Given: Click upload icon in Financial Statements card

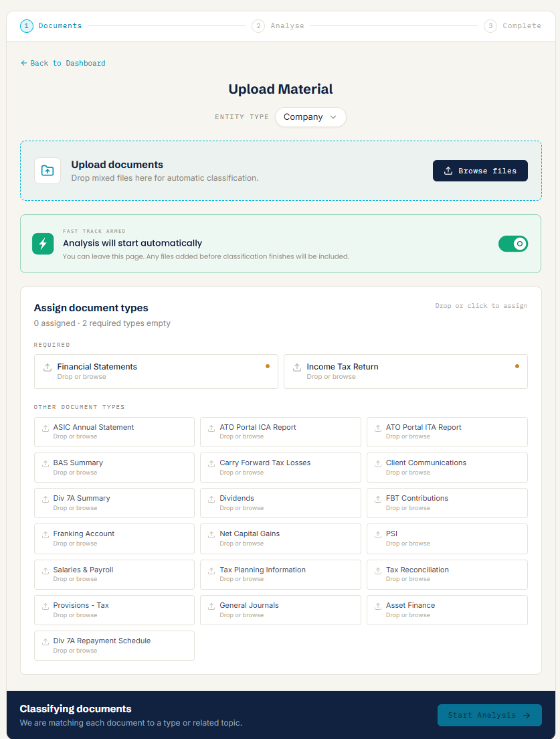Looking at the screenshot, I should click(48, 367).
